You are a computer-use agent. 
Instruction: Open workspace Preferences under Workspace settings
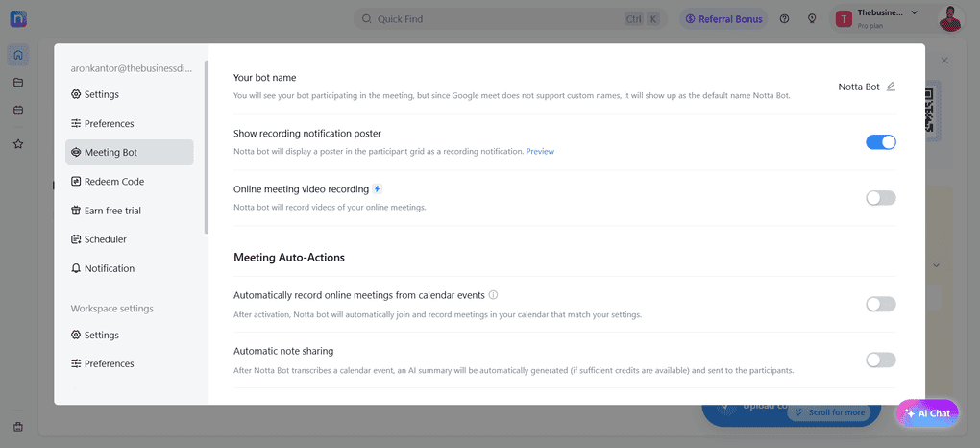130,363
